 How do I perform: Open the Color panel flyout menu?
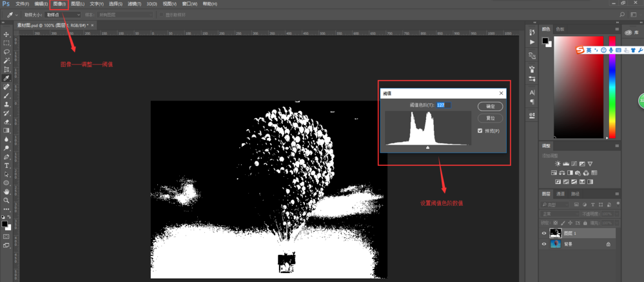(617, 29)
